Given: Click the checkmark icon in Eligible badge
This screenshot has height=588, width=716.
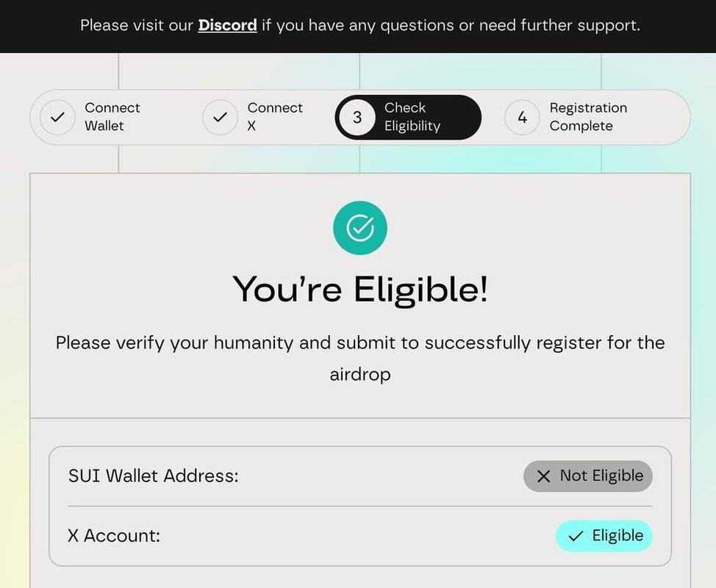Looking at the screenshot, I should 576,536.
